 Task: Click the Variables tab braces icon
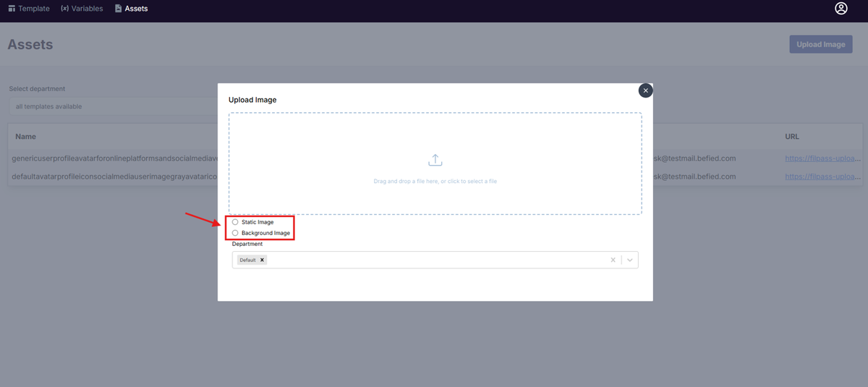tap(64, 9)
